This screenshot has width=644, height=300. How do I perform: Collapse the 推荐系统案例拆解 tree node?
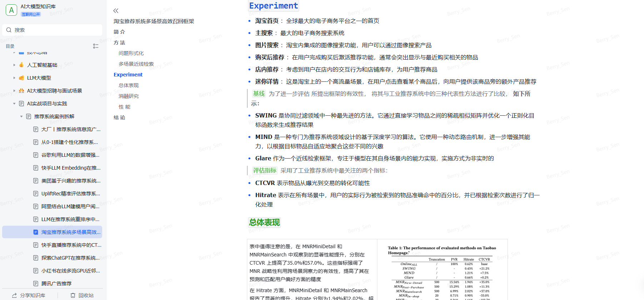[x=21, y=116]
